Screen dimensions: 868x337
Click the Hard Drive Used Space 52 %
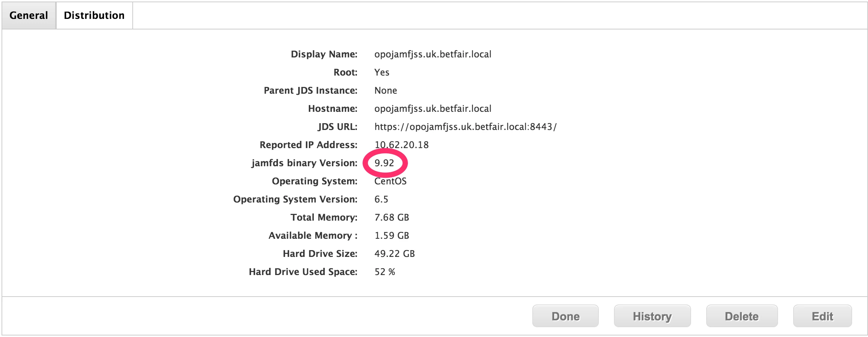click(385, 272)
